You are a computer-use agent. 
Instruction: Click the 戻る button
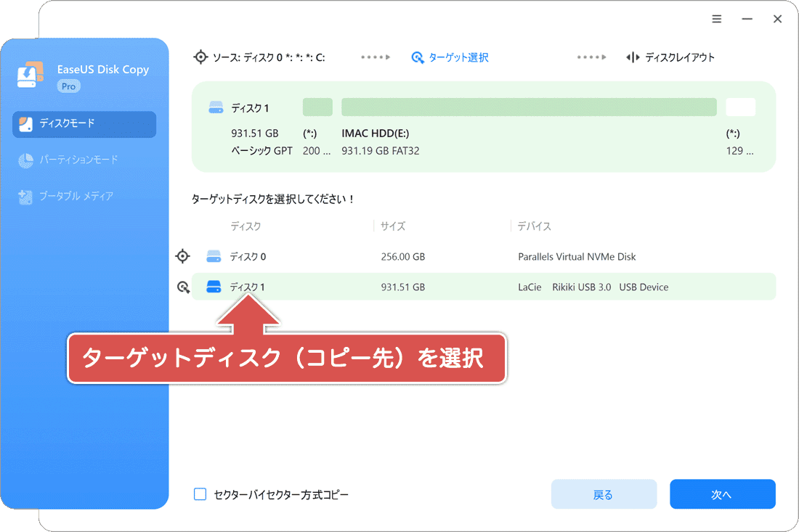click(604, 494)
